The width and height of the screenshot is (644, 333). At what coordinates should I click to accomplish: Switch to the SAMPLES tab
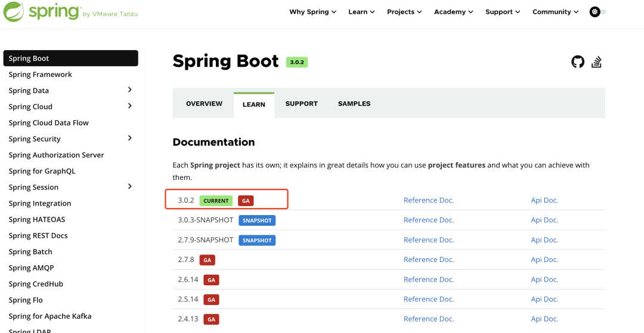click(354, 104)
